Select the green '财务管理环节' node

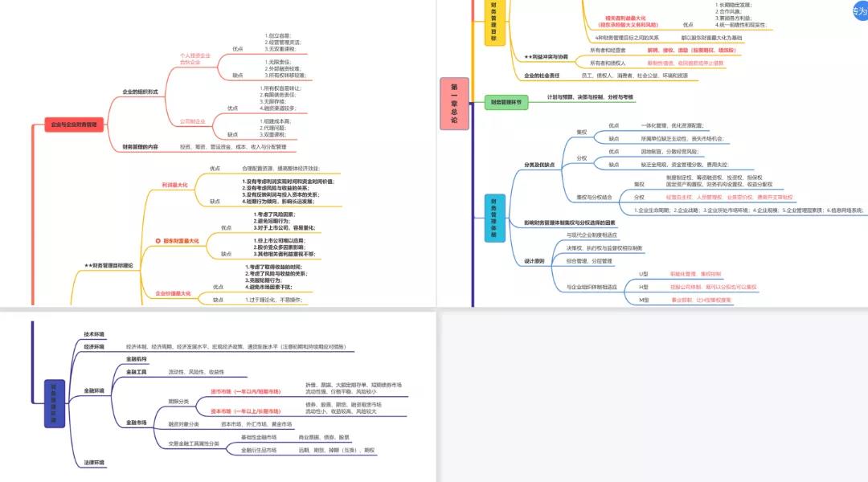tap(506, 102)
